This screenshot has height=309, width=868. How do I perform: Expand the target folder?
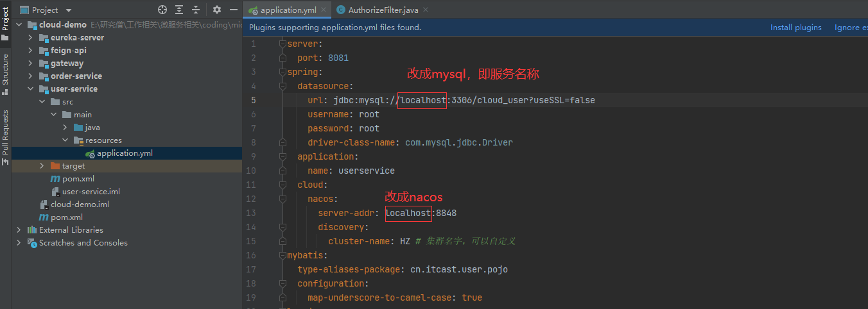point(42,166)
